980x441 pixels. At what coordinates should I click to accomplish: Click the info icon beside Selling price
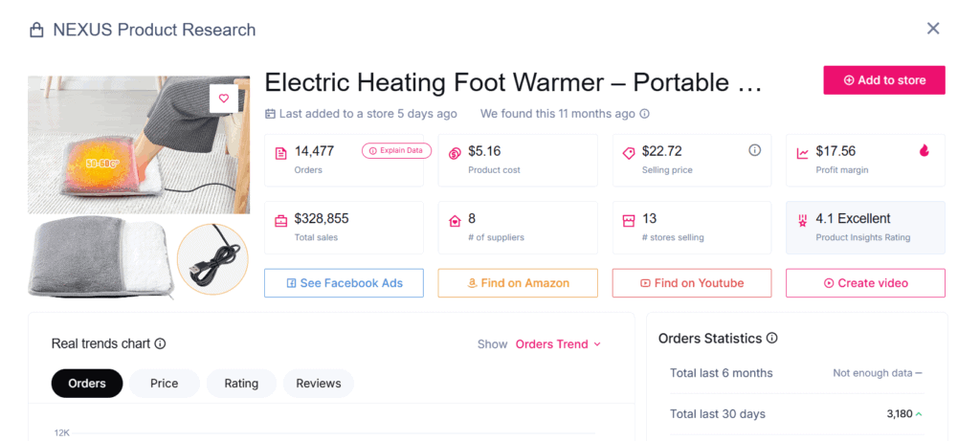click(x=754, y=150)
